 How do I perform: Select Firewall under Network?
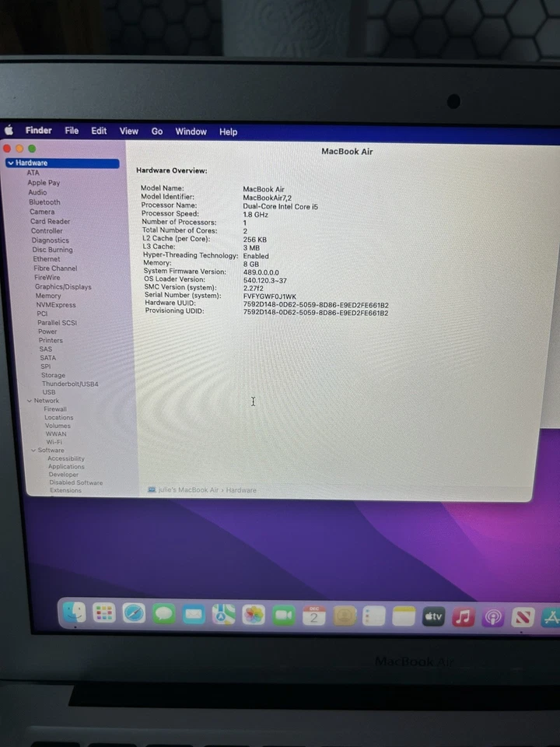point(55,409)
